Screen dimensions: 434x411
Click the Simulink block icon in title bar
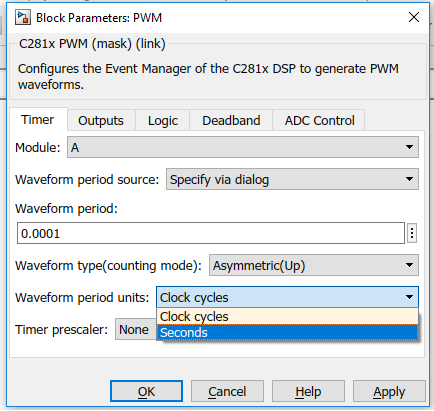pyautogui.click(x=23, y=18)
